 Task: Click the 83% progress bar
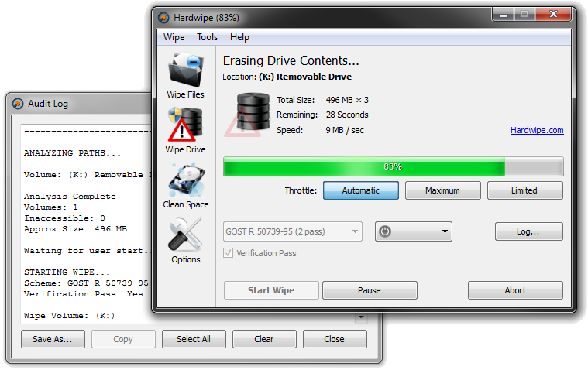[393, 167]
